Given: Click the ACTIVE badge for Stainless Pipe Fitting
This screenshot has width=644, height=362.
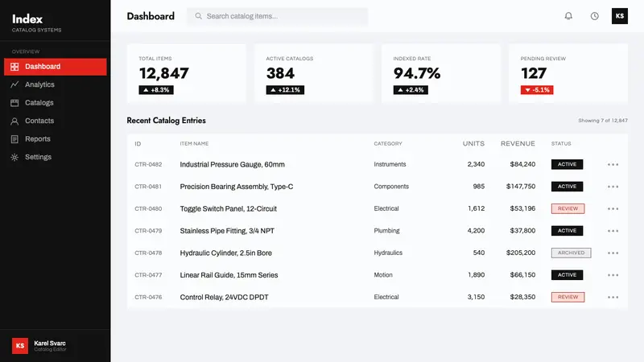Looking at the screenshot, I should (567, 231).
